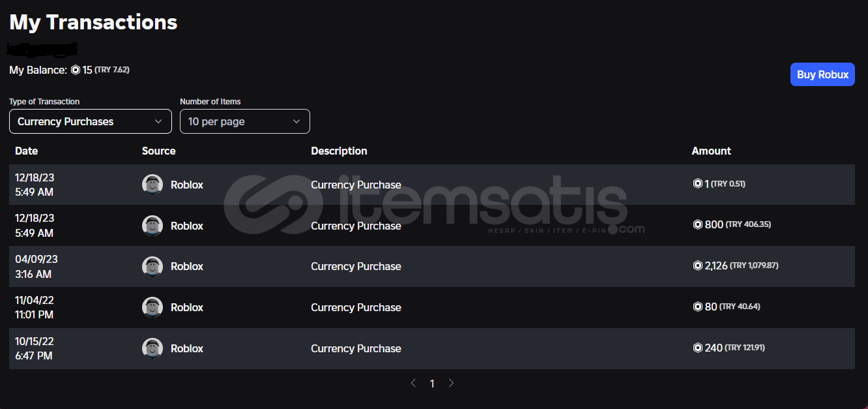868x409 pixels.
Task: Click the Source column header
Action: click(x=159, y=151)
